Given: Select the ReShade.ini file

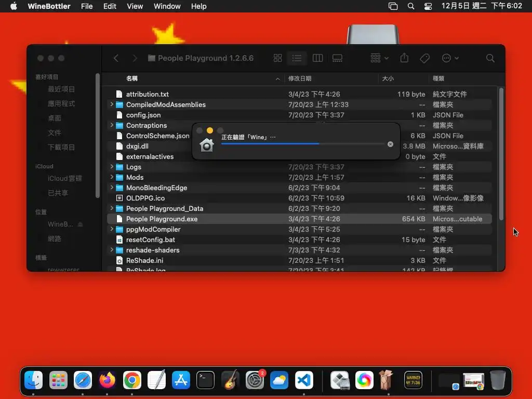Looking at the screenshot, I should click(299, 260).
